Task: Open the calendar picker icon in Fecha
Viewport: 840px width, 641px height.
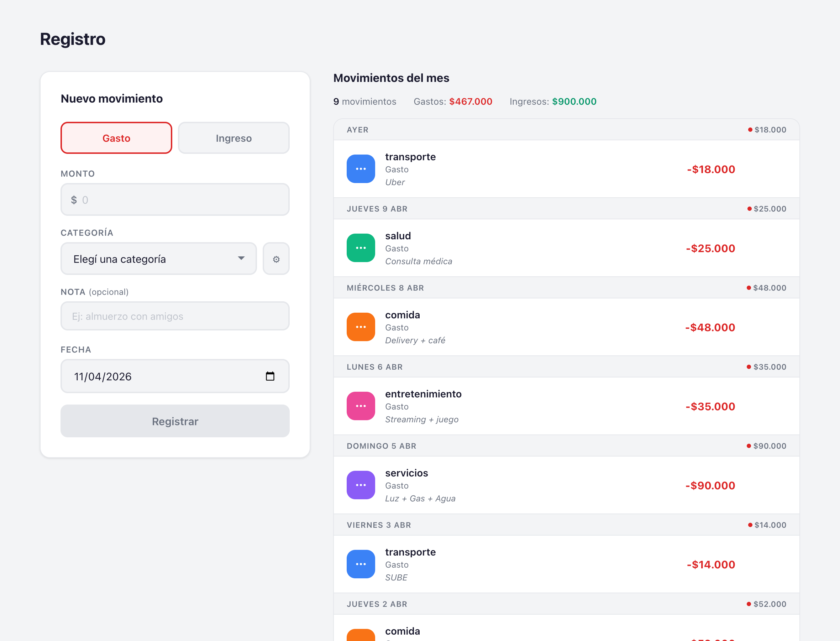Action: pos(270,376)
